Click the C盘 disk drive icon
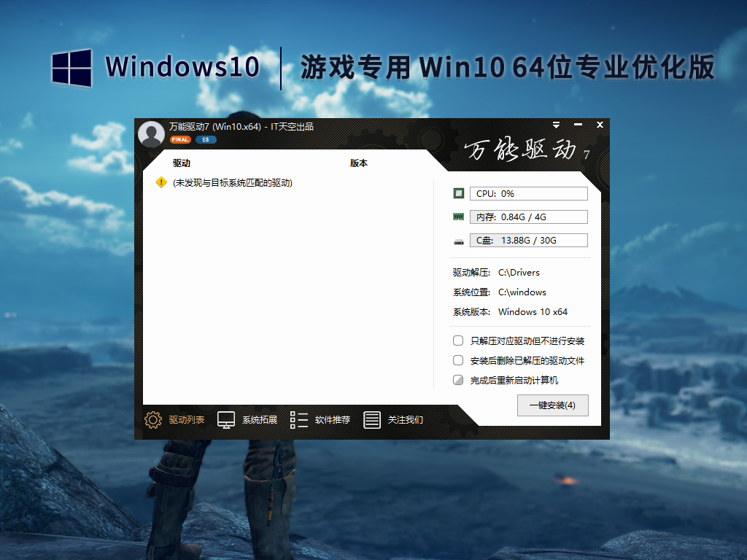Viewport: 747px width, 560px height. point(458,239)
